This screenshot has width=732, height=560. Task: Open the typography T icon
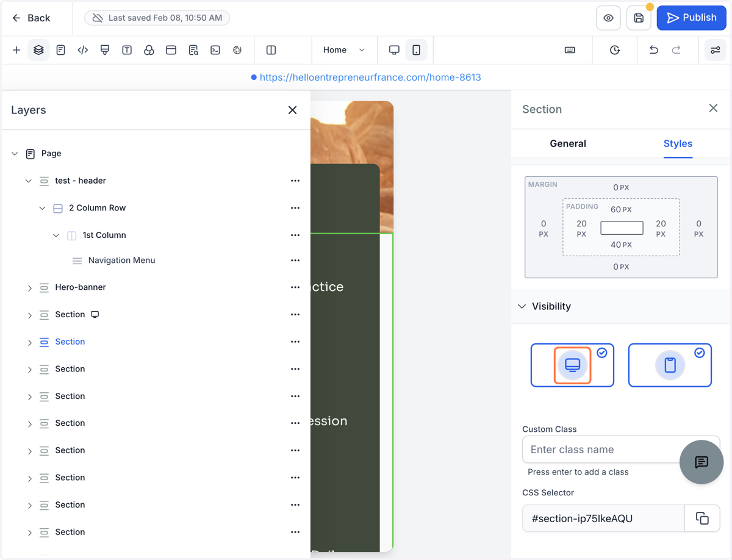pyautogui.click(x=127, y=50)
